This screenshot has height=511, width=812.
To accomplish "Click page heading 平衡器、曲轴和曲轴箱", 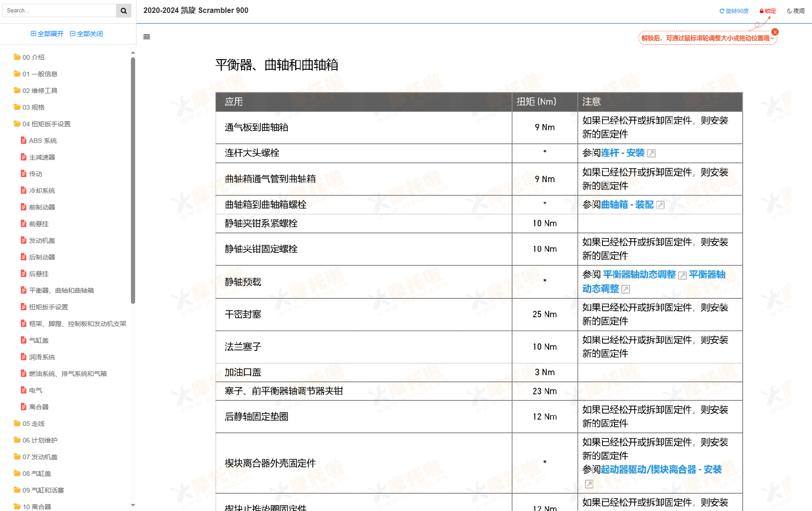I will (x=277, y=65).
